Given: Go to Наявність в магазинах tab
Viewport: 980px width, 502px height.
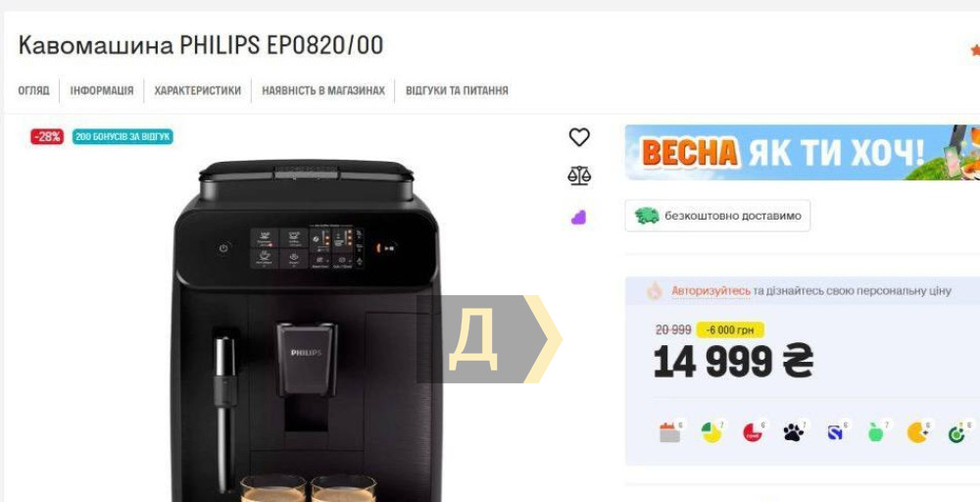Looking at the screenshot, I should 323,90.
